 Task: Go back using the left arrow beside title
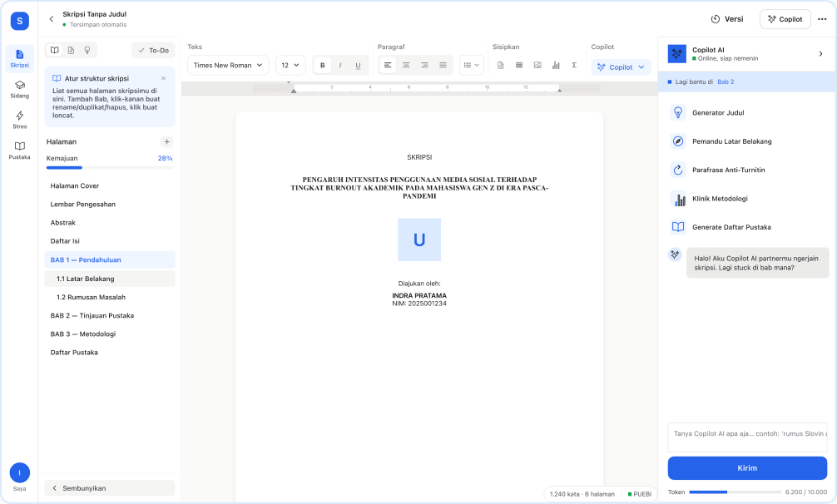coord(52,19)
